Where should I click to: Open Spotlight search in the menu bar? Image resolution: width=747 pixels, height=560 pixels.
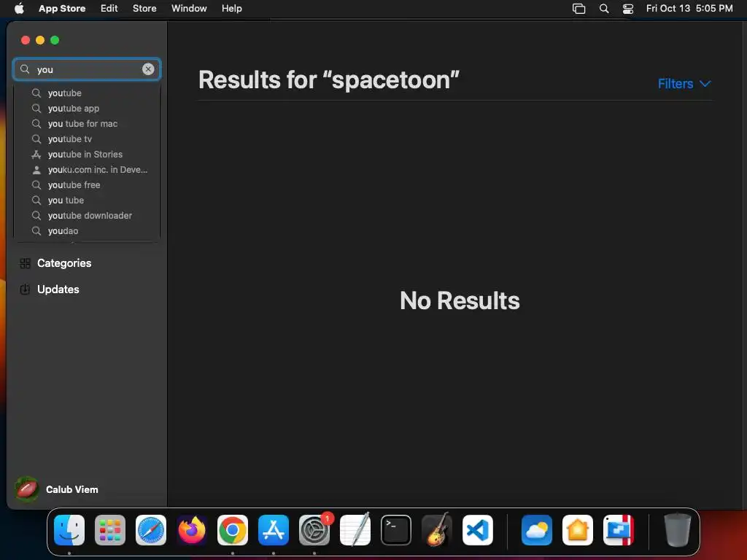(x=603, y=9)
